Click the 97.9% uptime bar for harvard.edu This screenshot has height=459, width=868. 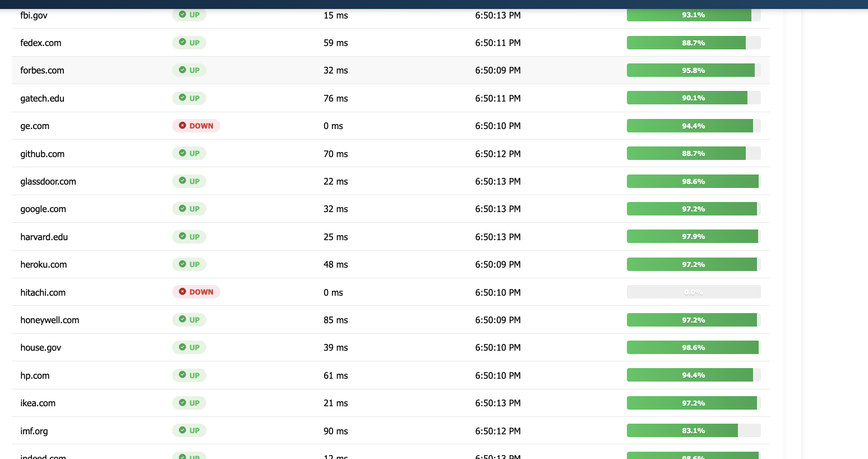click(694, 236)
